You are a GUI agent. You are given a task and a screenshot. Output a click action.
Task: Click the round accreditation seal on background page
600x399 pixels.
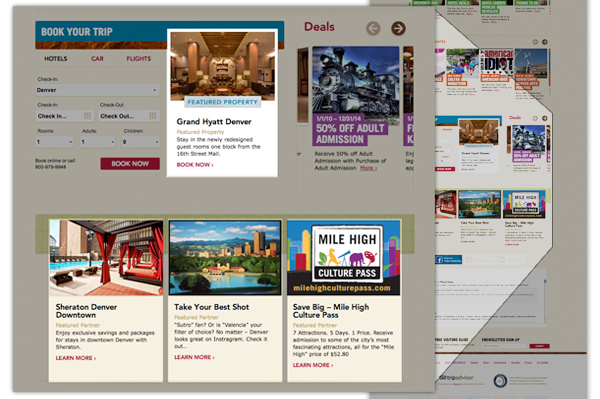pyautogui.click(x=500, y=381)
